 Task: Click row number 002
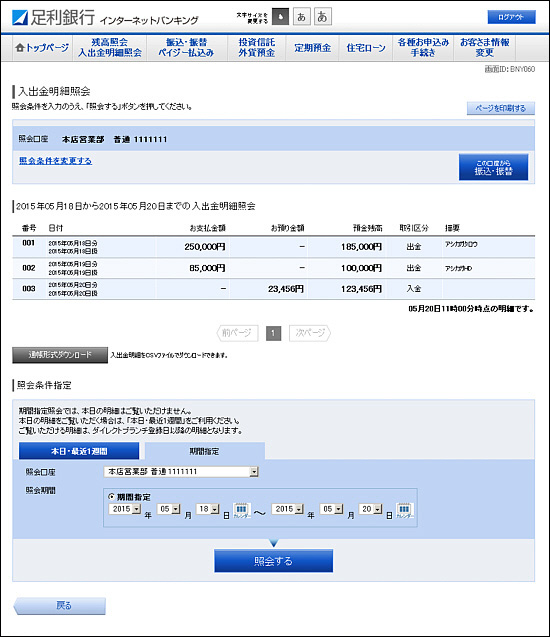(28, 268)
